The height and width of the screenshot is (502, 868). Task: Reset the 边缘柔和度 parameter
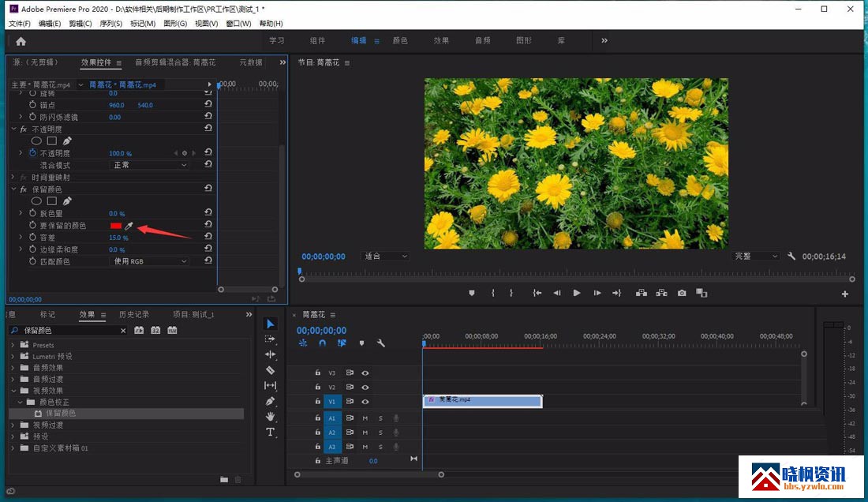(208, 249)
